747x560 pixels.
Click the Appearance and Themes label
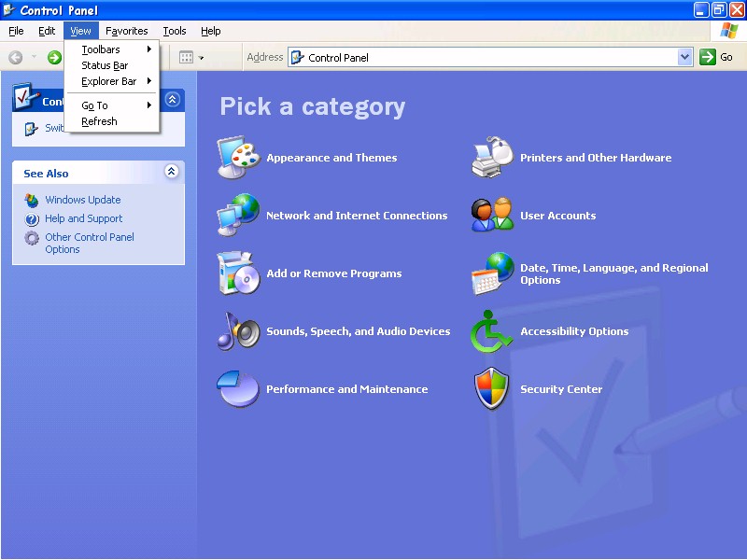click(x=331, y=158)
